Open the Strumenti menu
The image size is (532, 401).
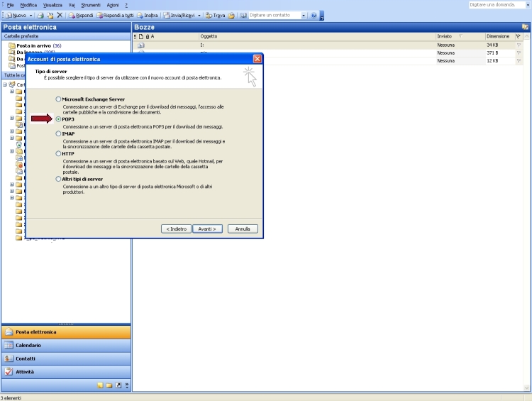click(91, 5)
